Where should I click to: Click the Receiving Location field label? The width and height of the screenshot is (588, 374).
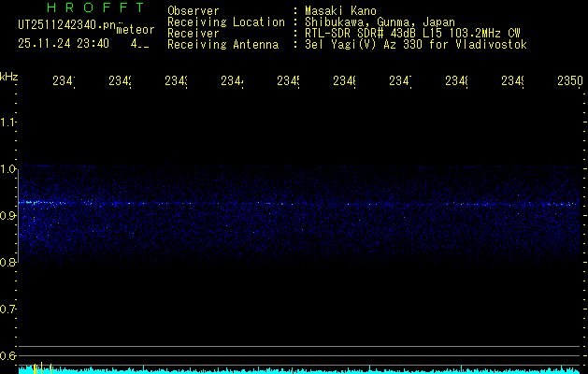(x=225, y=22)
